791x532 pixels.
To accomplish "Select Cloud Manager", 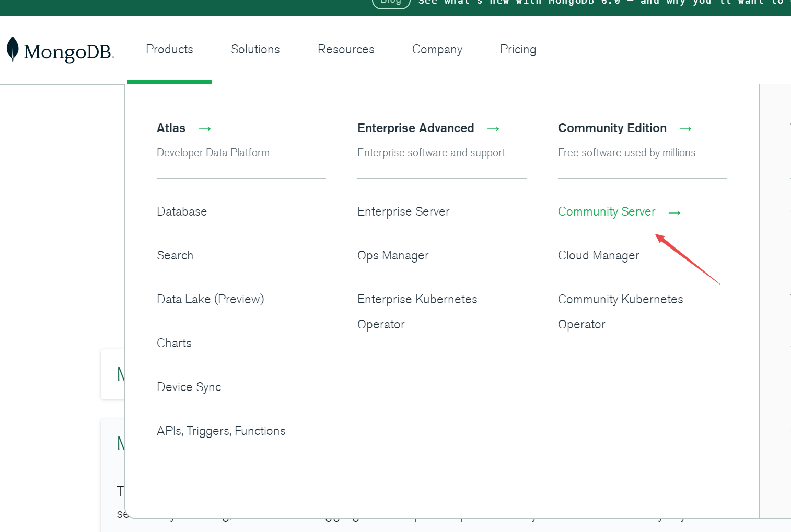I will 598,255.
